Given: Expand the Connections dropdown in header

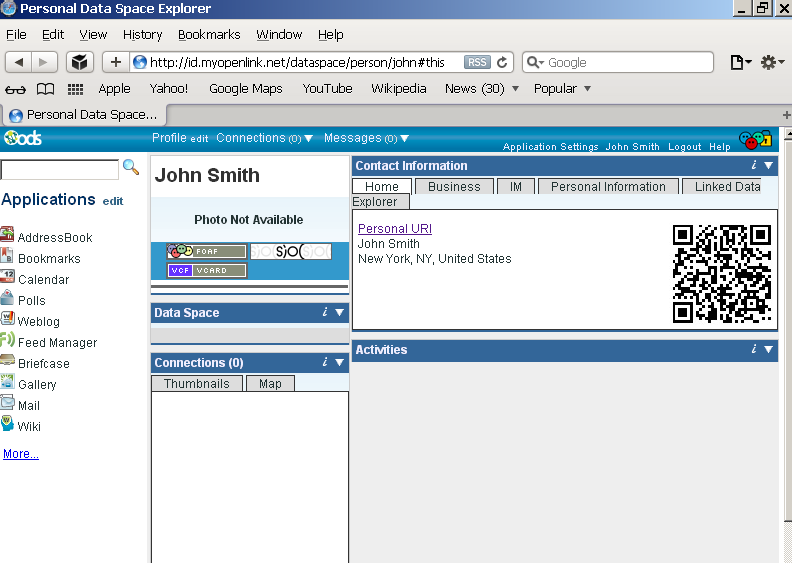Looking at the screenshot, I should pyautogui.click(x=308, y=139).
